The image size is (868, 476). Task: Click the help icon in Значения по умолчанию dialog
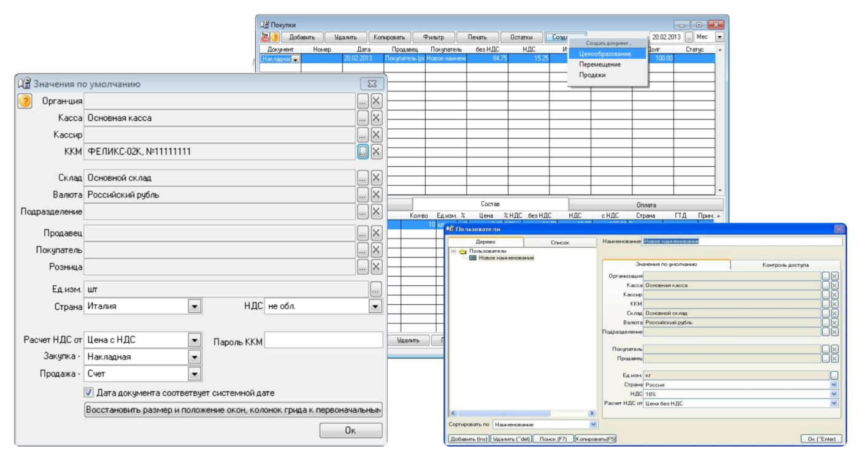[x=25, y=101]
